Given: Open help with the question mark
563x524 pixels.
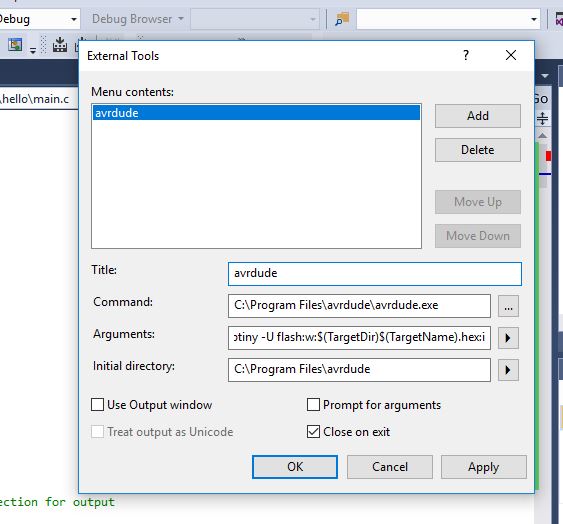Looking at the screenshot, I should (466, 55).
